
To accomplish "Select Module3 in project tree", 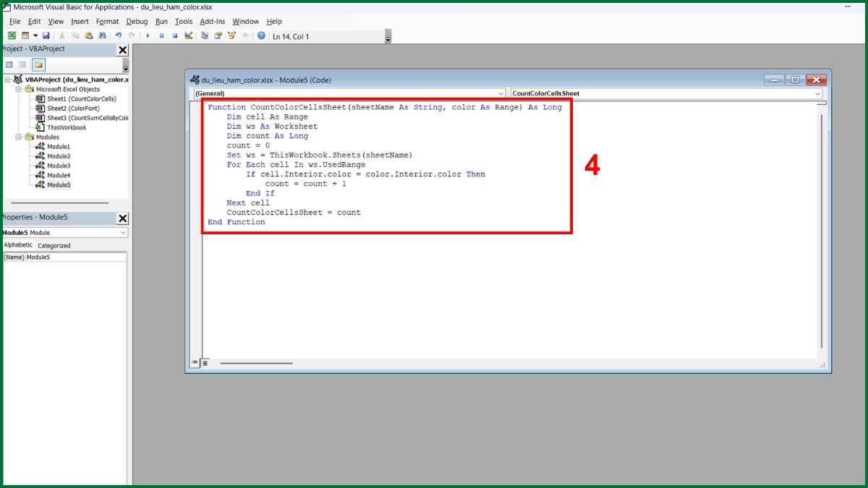I will click(x=59, y=166).
